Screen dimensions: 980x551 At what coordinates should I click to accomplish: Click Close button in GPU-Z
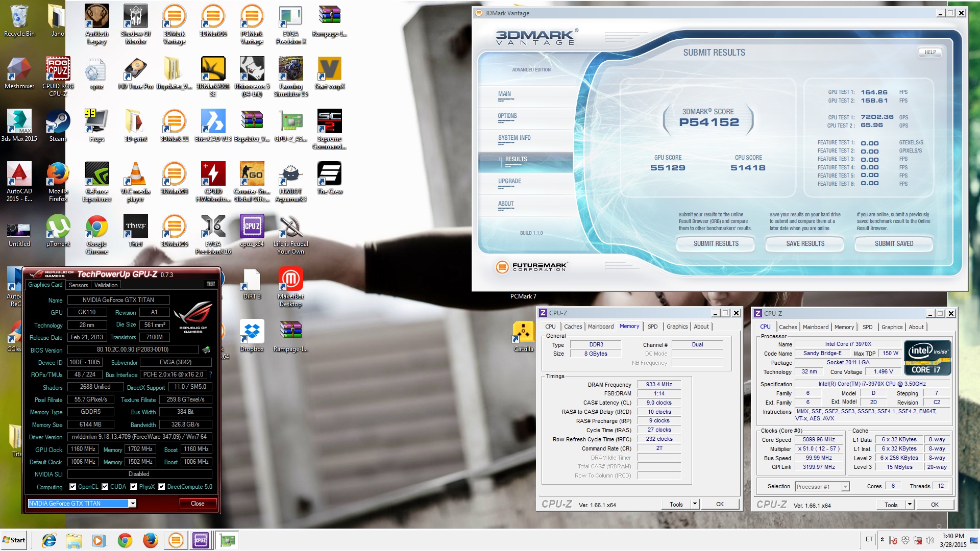(198, 504)
